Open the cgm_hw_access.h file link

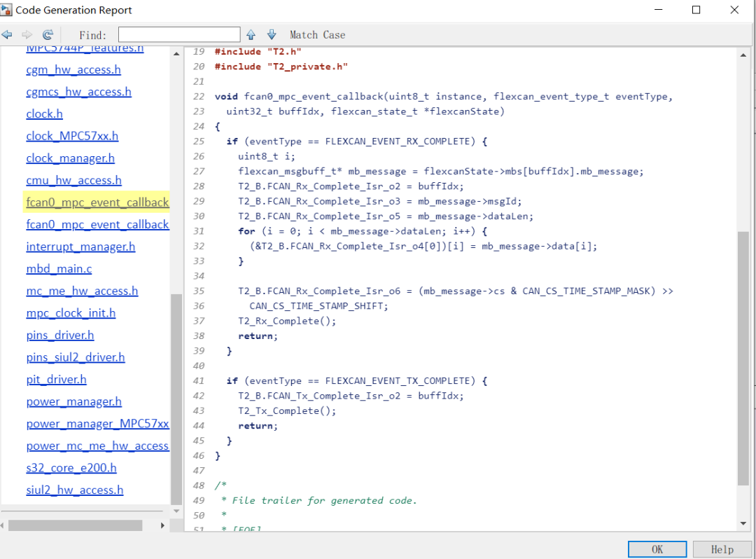(x=73, y=69)
